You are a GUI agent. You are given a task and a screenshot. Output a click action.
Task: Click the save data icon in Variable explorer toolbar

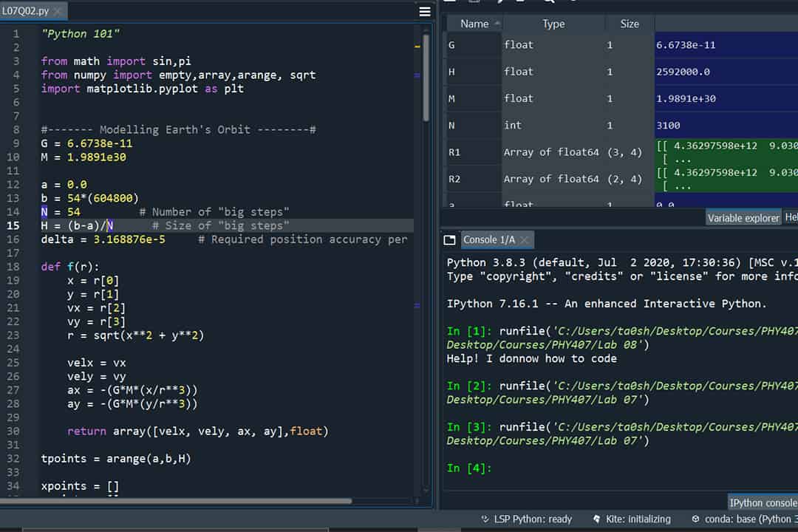pos(474,3)
